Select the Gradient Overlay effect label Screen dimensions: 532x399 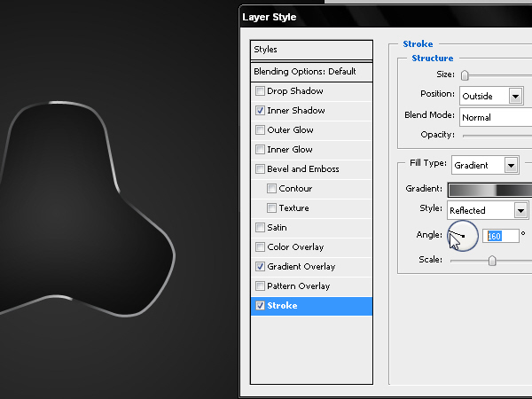pos(301,267)
